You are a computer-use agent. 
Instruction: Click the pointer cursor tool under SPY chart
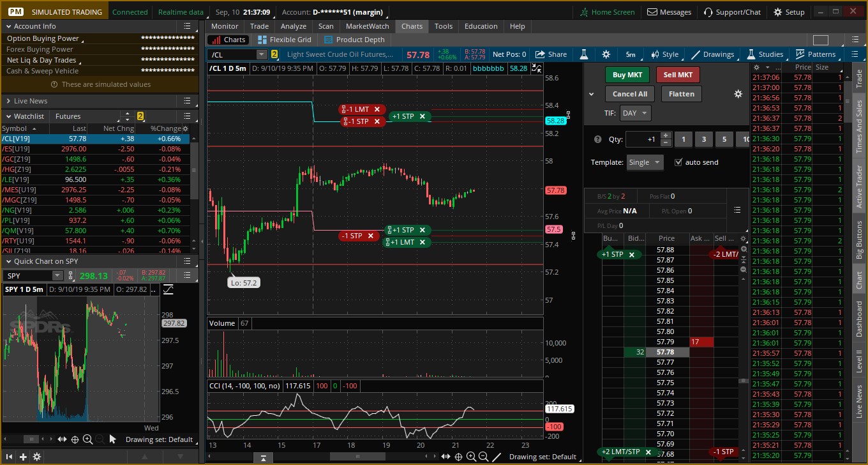[x=113, y=439]
